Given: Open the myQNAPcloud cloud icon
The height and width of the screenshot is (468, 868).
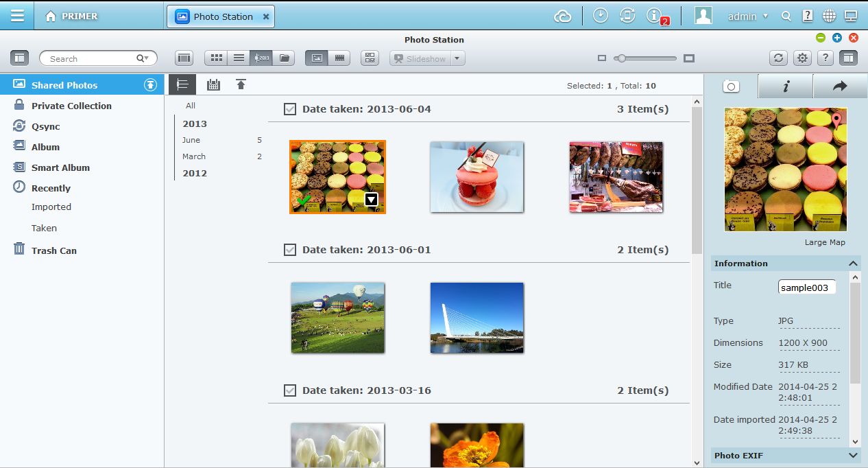Looking at the screenshot, I should tap(563, 16).
